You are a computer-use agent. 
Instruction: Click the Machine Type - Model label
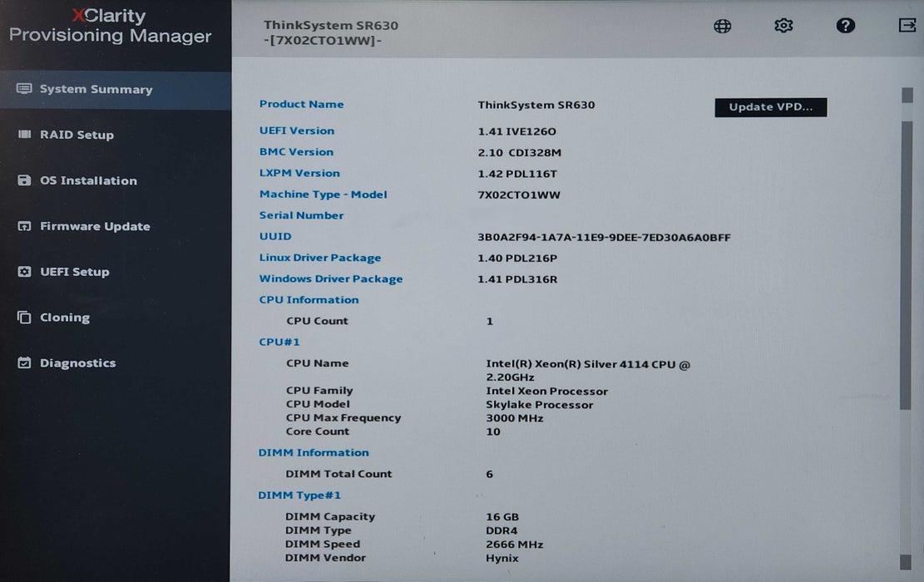(x=323, y=195)
